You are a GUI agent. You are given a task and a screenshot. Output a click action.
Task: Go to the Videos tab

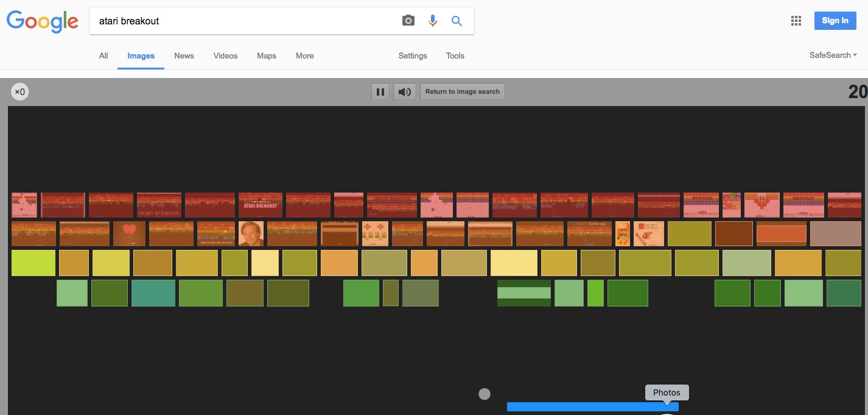(225, 55)
